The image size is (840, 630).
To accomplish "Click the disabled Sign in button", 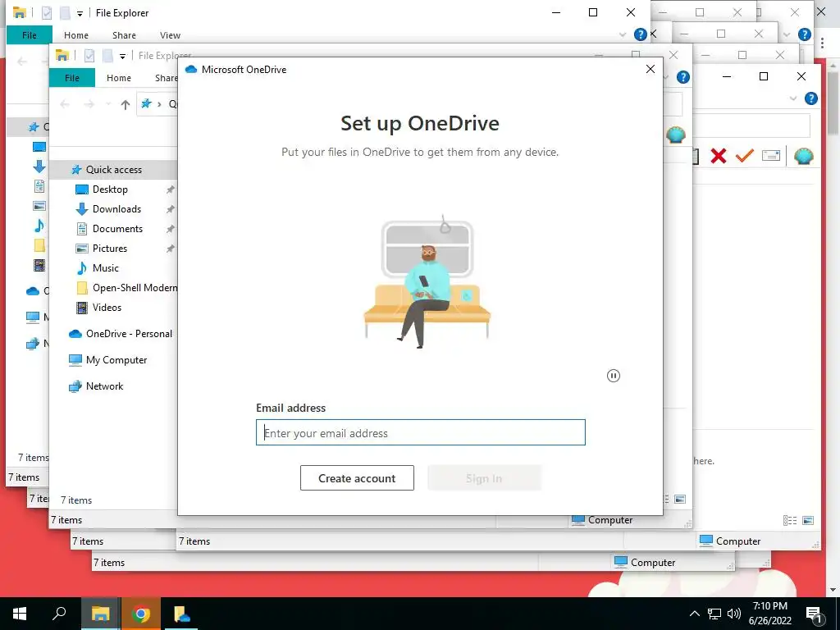I will click(484, 478).
